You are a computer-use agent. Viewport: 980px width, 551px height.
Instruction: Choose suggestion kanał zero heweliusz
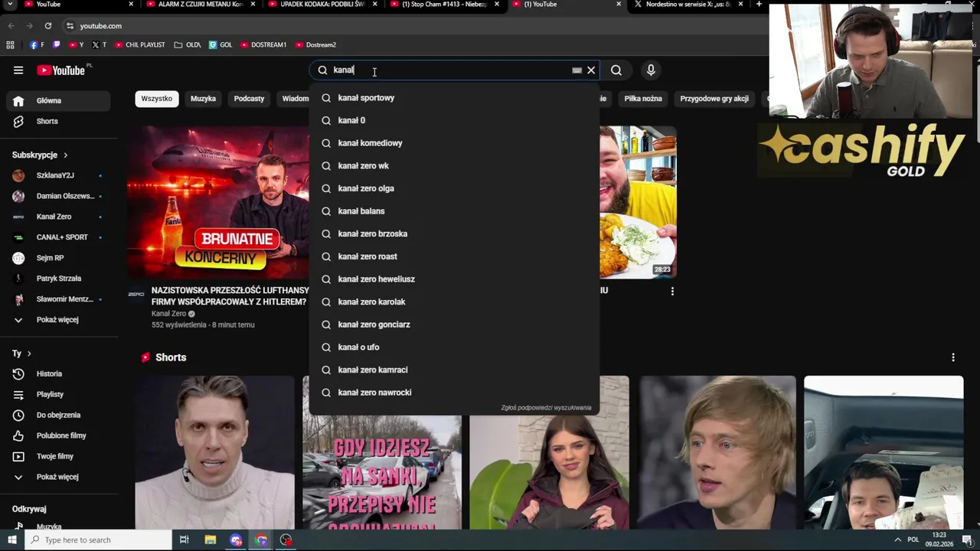(454, 279)
